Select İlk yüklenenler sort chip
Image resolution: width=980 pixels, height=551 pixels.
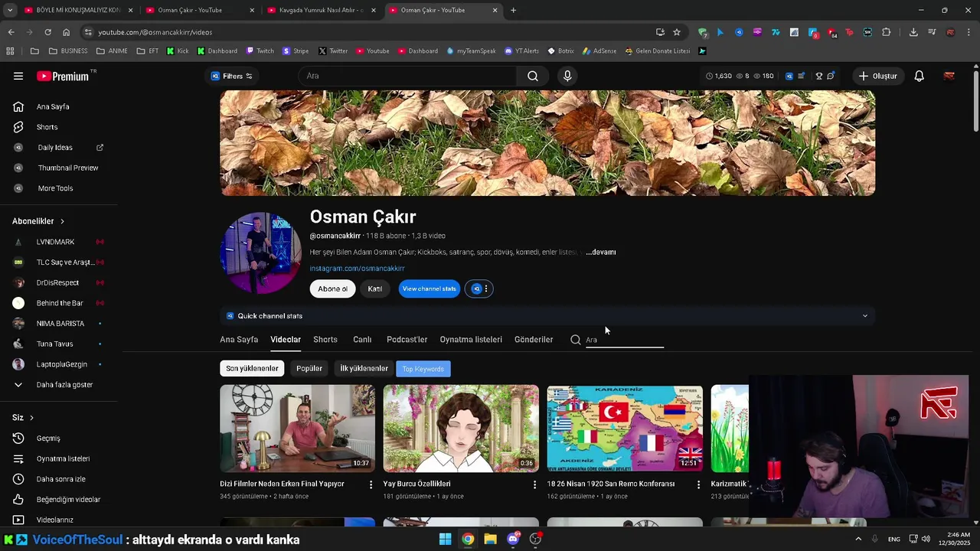364,368
